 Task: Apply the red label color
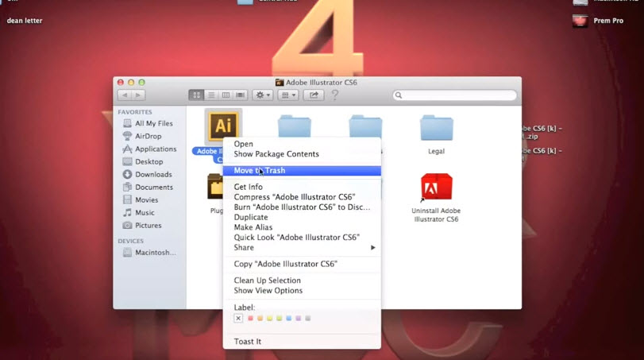click(251, 318)
